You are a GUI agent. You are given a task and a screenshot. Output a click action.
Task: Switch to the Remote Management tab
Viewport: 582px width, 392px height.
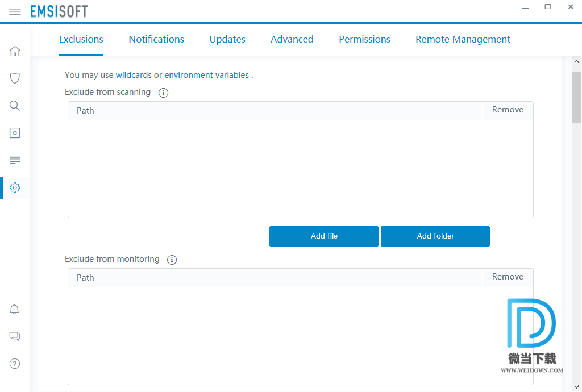pos(463,39)
